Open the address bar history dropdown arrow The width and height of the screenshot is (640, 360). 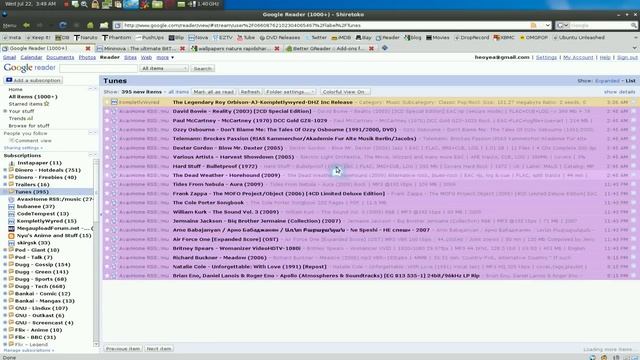(547, 25)
